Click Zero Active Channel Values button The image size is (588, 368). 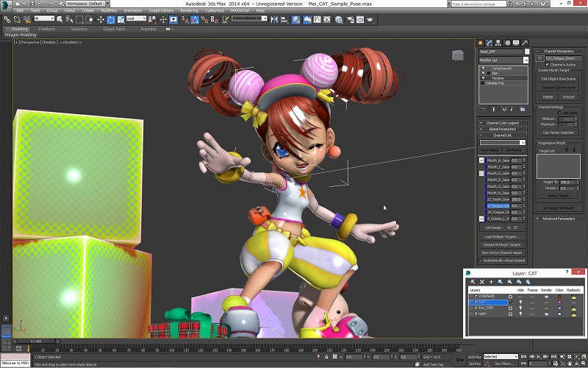502,252
